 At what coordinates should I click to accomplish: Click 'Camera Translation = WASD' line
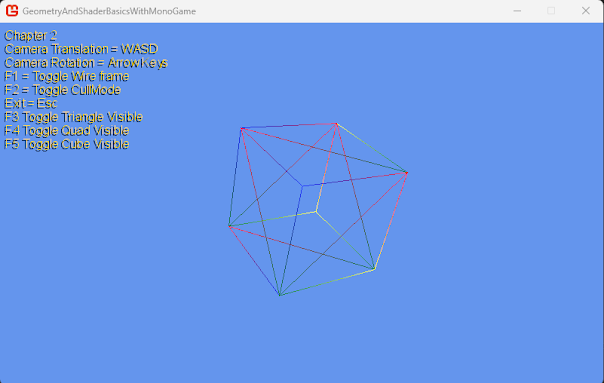tap(81, 49)
